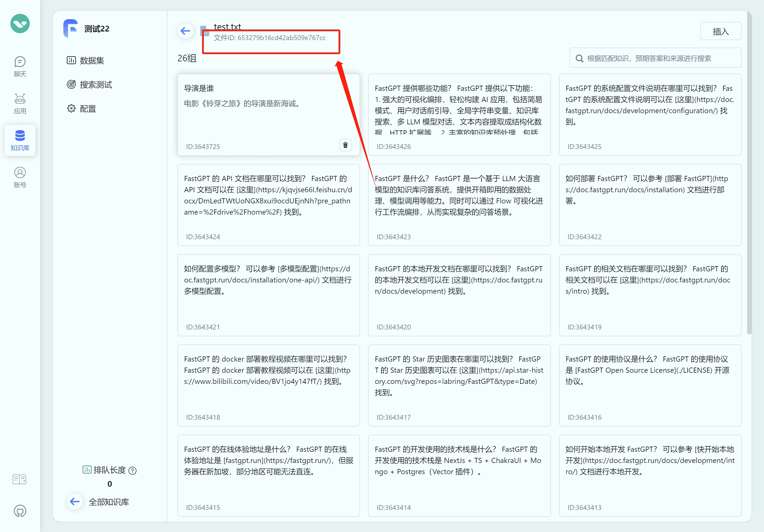Open the 如何配置多模型 data card
Viewport: 764px width, 532px height.
(x=268, y=295)
